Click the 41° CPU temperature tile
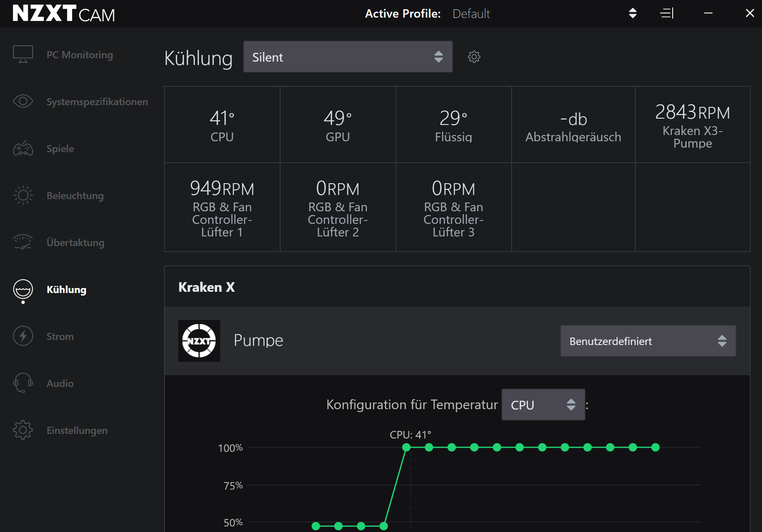 [222, 125]
